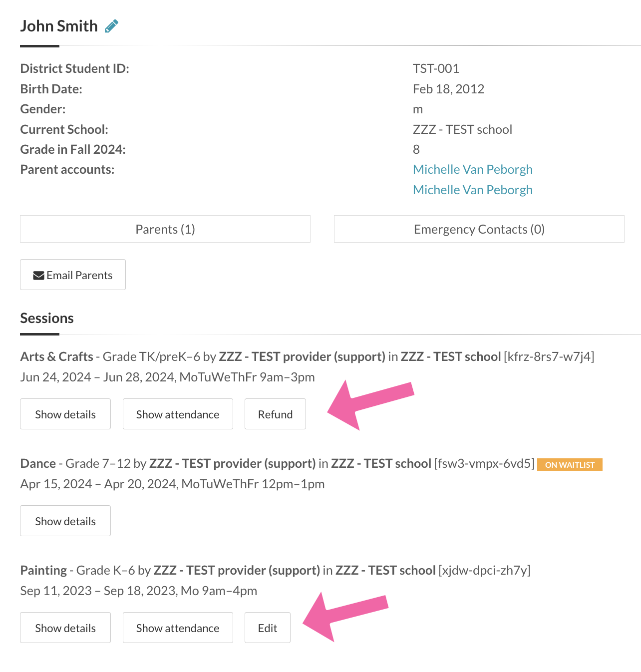Show attendance for Arts & Crafts session
This screenshot has width=641, height=672.
[178, 414]
